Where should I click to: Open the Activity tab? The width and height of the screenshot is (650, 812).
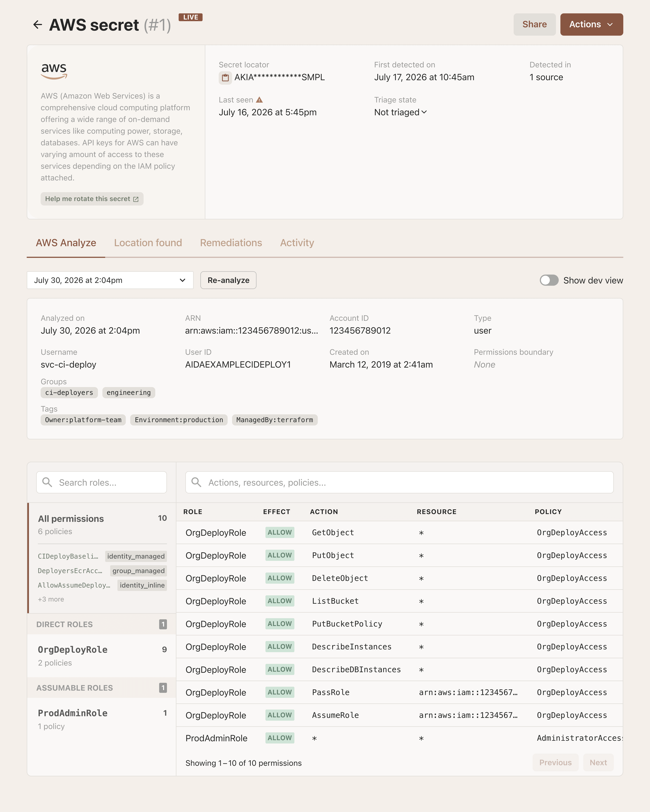pyautogui.click(x=297, y=243)
